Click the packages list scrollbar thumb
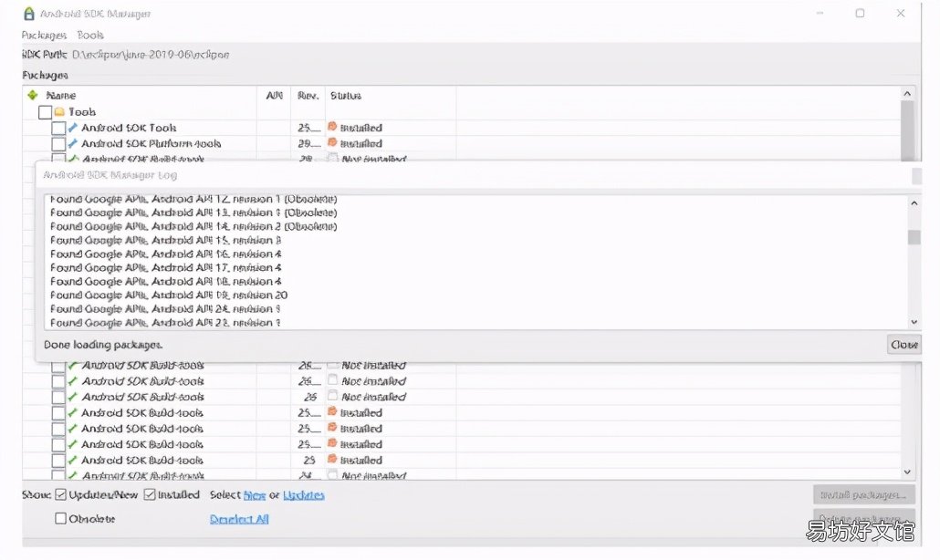Screen dimensions: 940x560 pyautogui.click(x=907, y=130)
